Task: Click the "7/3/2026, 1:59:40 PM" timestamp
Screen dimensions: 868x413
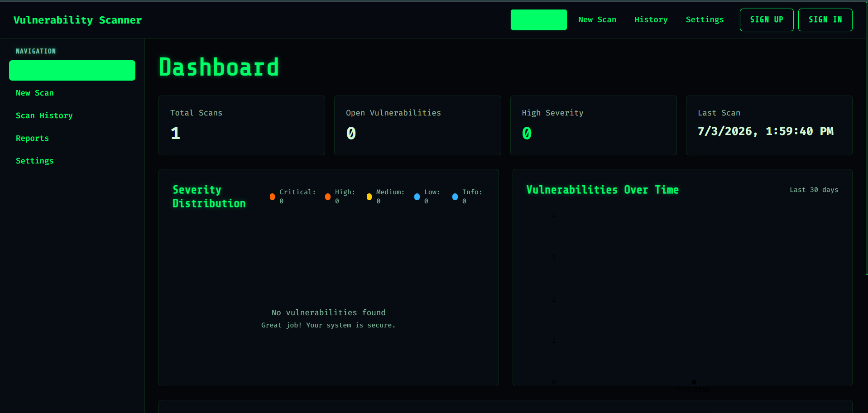Action: 765,131
